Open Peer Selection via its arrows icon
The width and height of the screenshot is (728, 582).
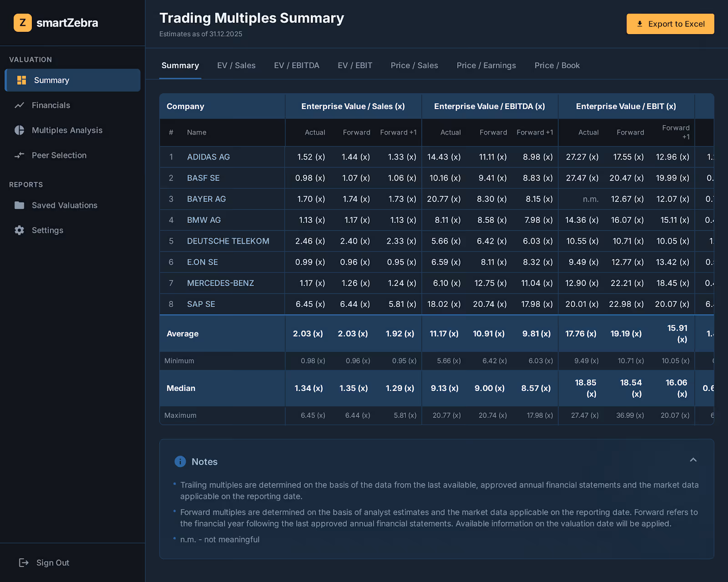tap(19, 155)
